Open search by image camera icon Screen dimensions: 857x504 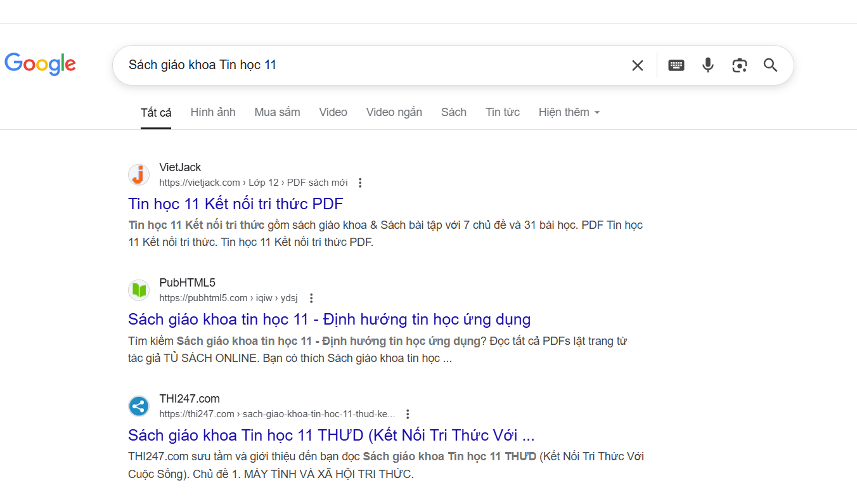pyautogui.click(x=739, y=65)
